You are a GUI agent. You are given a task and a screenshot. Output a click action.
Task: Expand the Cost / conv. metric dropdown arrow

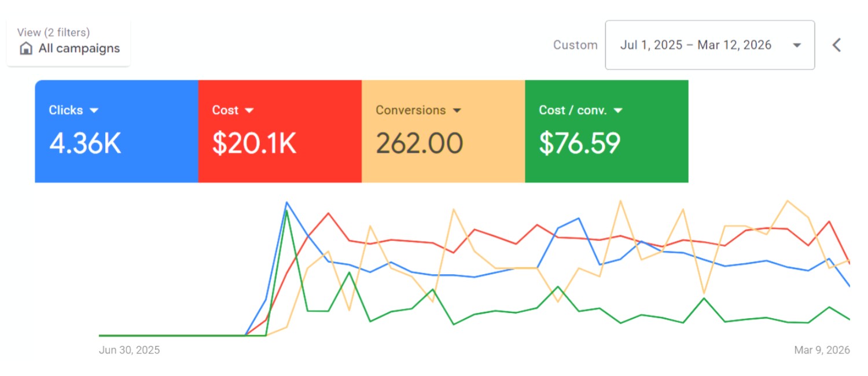[x=618, y=110]
